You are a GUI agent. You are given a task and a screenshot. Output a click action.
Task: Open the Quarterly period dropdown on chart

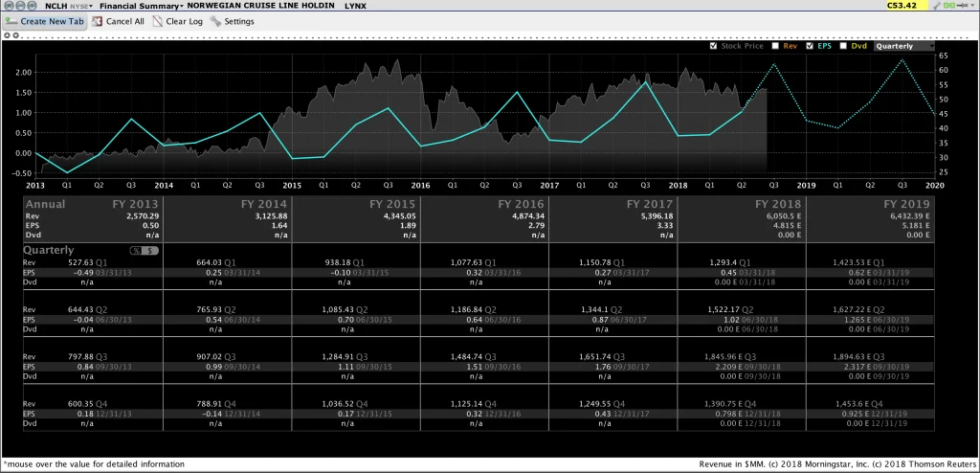904,46
